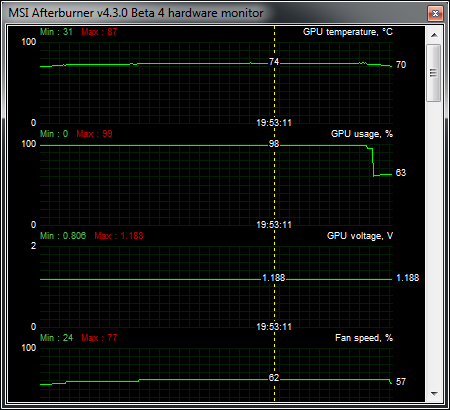
Task: Click the scrollbar down arrow
Action: click(x=434, y=394)
